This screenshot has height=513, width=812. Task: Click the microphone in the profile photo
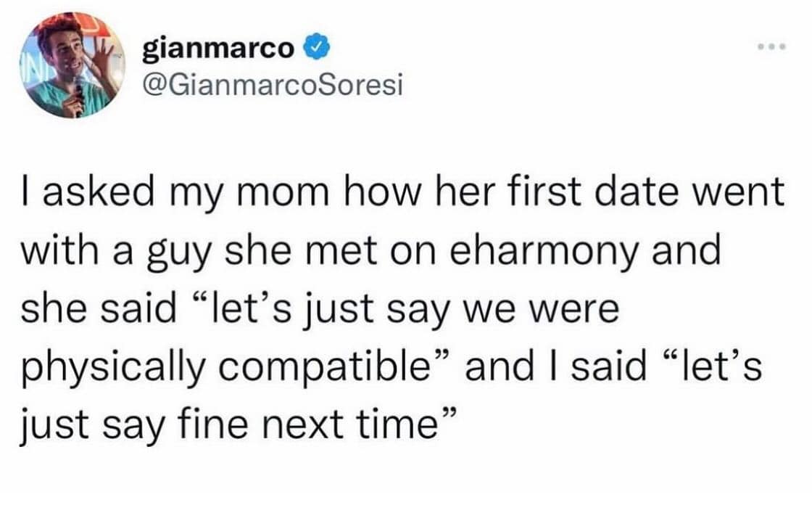click(80, 94)
